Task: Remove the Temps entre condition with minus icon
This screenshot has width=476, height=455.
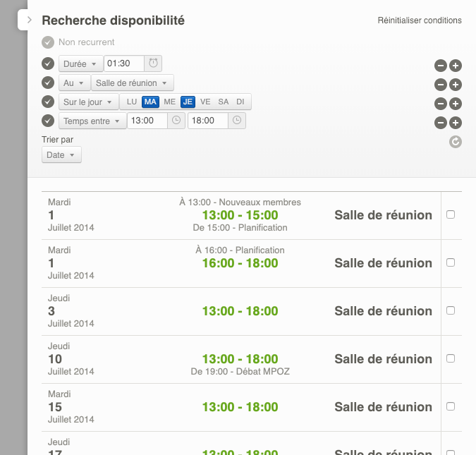Action: (x=440, y=123)
